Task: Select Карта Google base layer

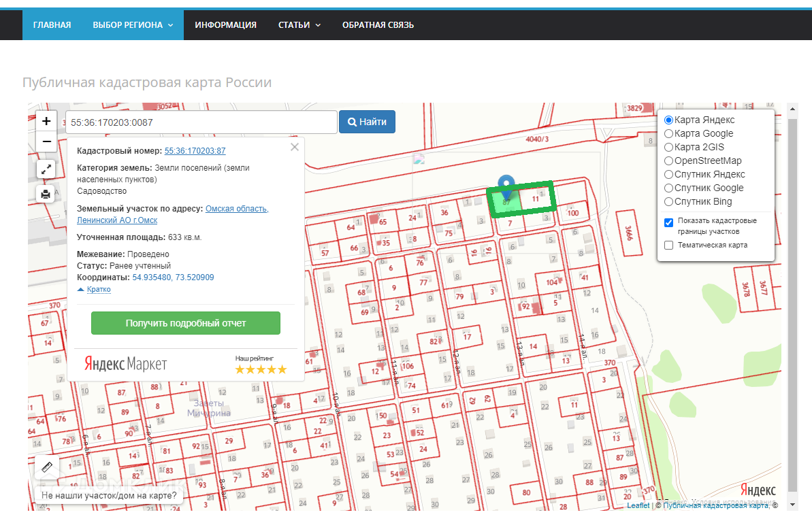Action: pyautogui.click(x=668, y=133)
